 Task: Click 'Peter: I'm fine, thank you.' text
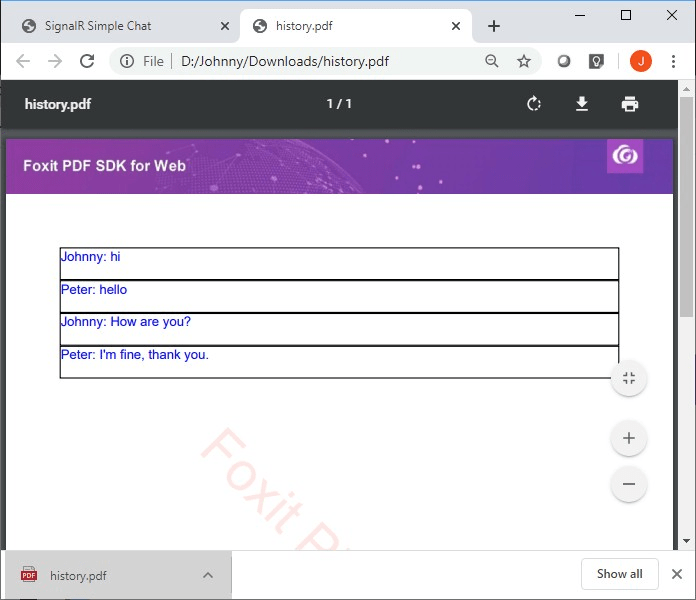point(134,355)
